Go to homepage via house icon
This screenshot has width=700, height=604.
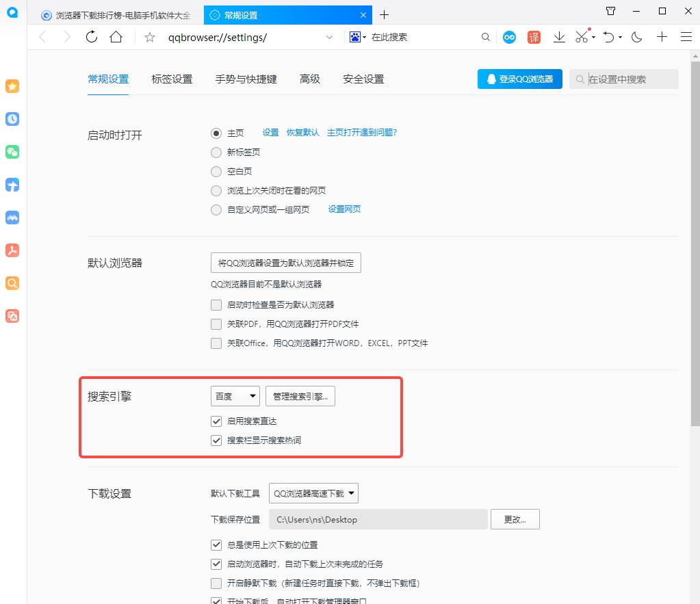point(116,37)
